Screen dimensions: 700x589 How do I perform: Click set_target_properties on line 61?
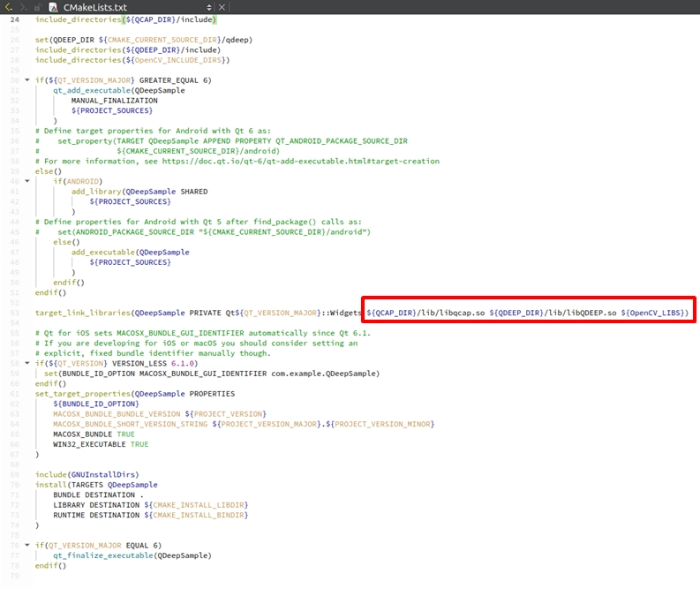(83, 394)
